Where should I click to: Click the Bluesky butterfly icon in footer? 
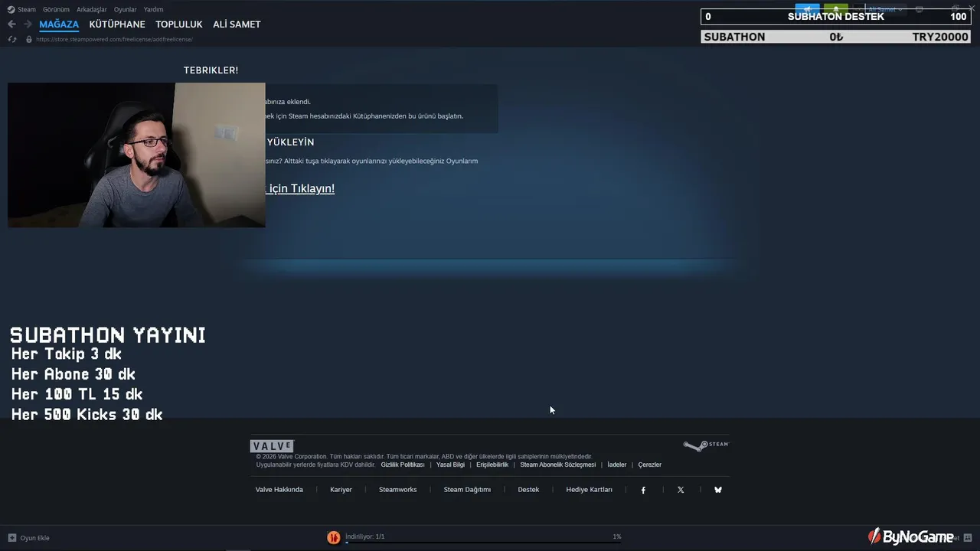tap(718, 490)
